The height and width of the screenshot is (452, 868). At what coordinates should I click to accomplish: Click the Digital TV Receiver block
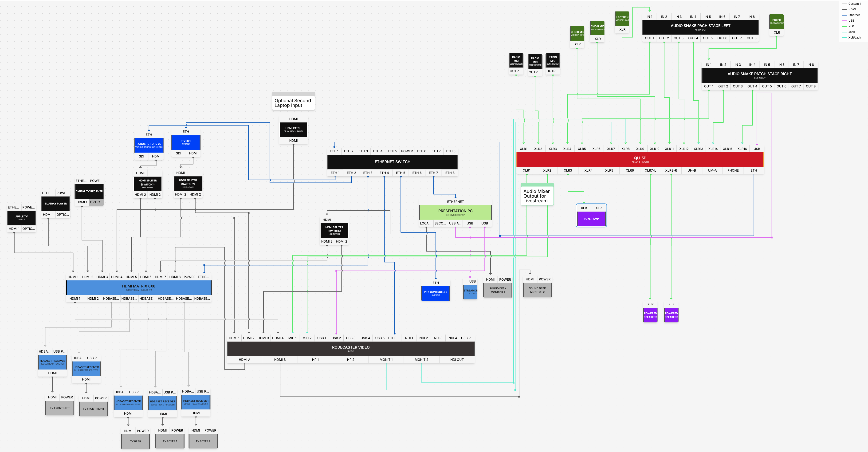click(89, 192)
